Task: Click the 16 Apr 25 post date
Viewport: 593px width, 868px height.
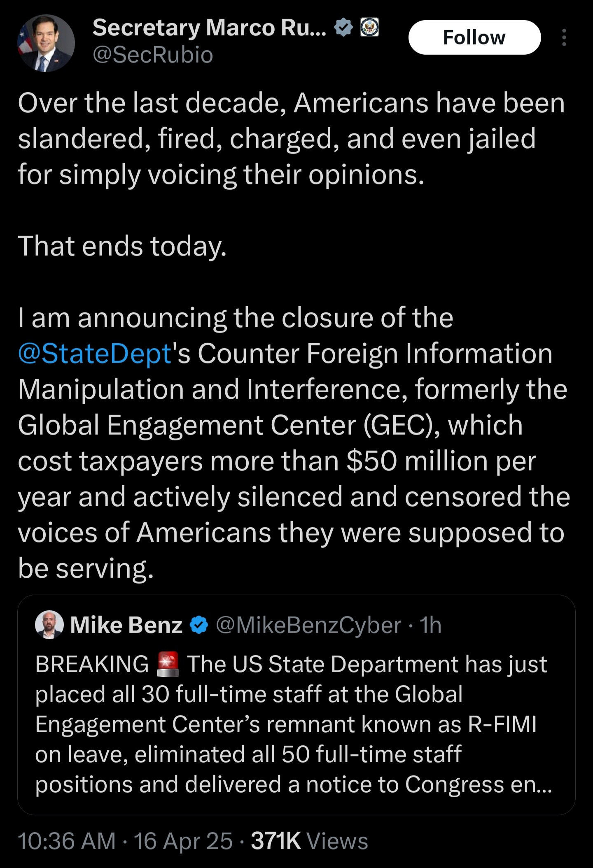Action: [x=183, y=840]
